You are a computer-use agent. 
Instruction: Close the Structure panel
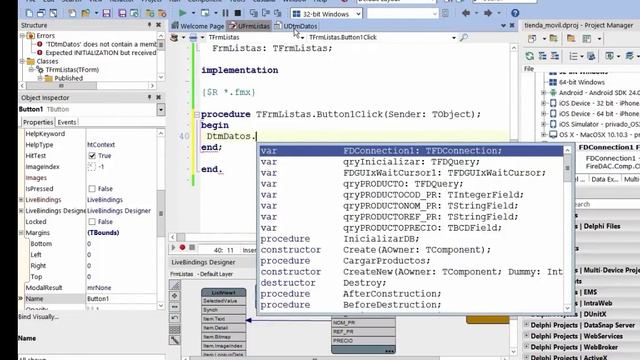tap(159, 25)
